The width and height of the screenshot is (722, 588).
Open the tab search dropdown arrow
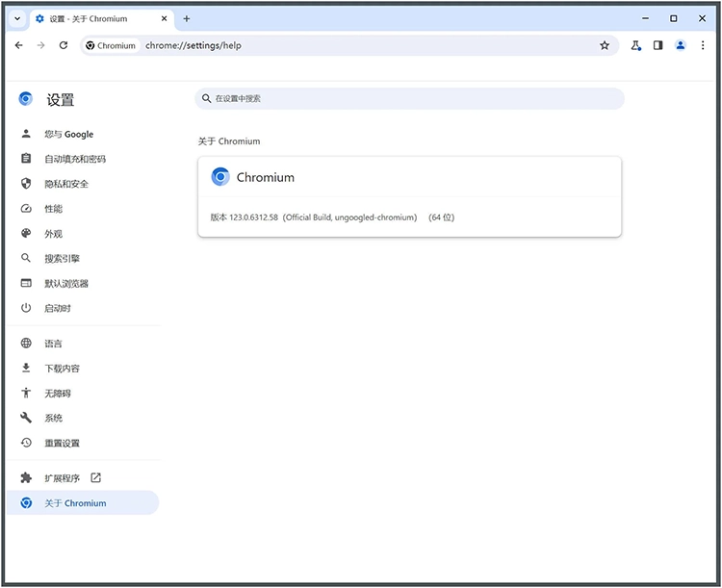tap(16, 18)
